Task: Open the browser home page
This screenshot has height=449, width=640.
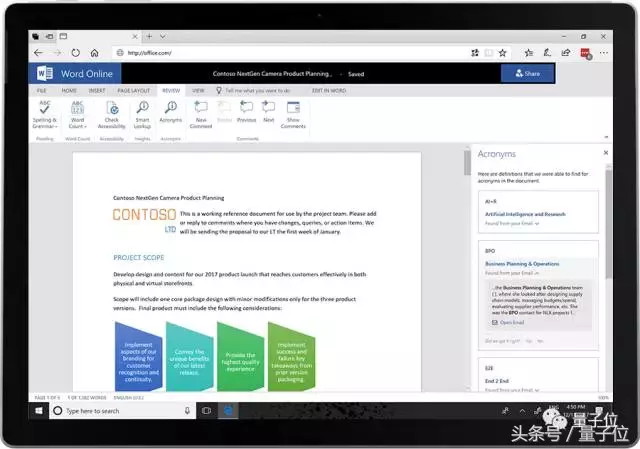Action: (94, 53)
